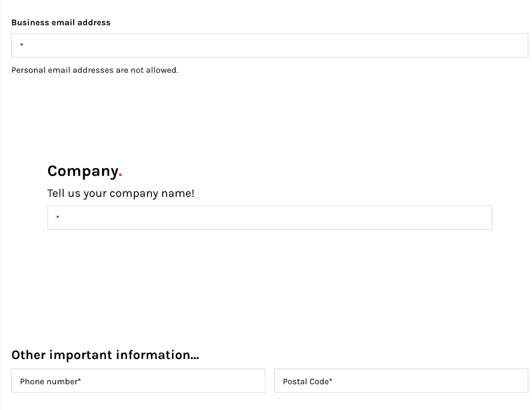
Task: Click the asterisk inside the business email field
Action: 22,45
